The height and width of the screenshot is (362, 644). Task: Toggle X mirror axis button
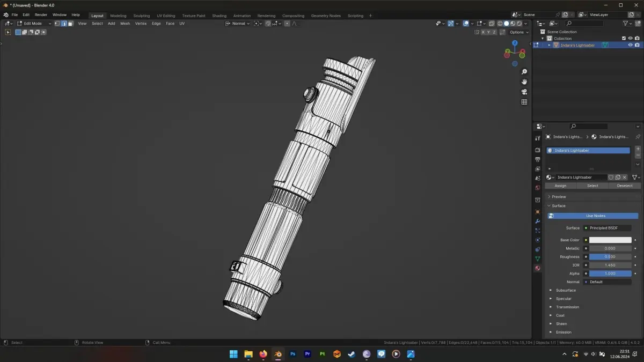(483, 32)
